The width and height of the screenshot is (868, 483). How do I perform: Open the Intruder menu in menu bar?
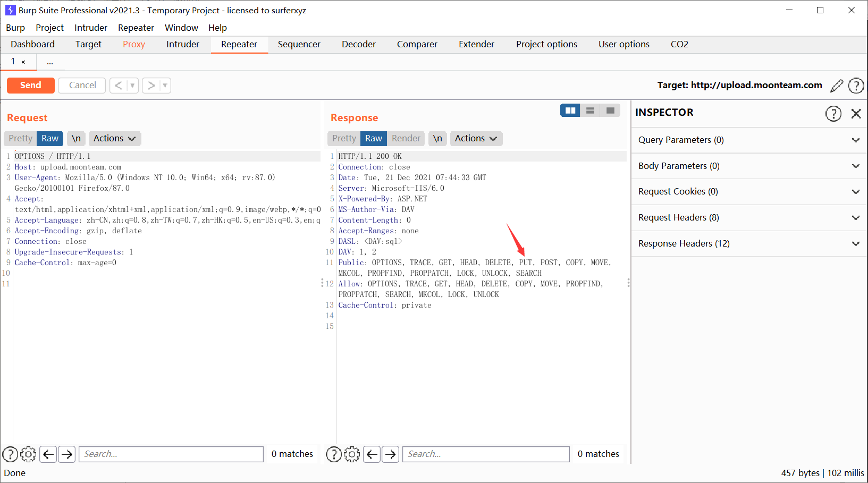[x=91, y=28]
